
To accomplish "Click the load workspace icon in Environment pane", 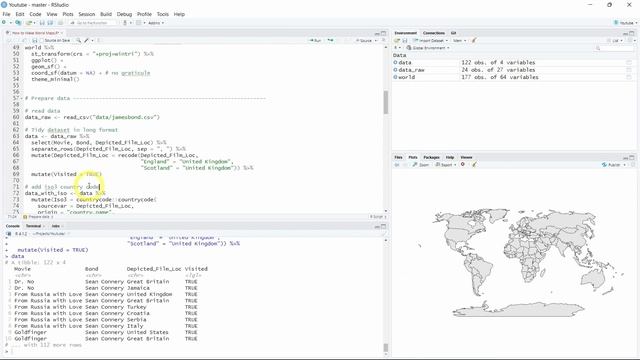I will 397,40.
